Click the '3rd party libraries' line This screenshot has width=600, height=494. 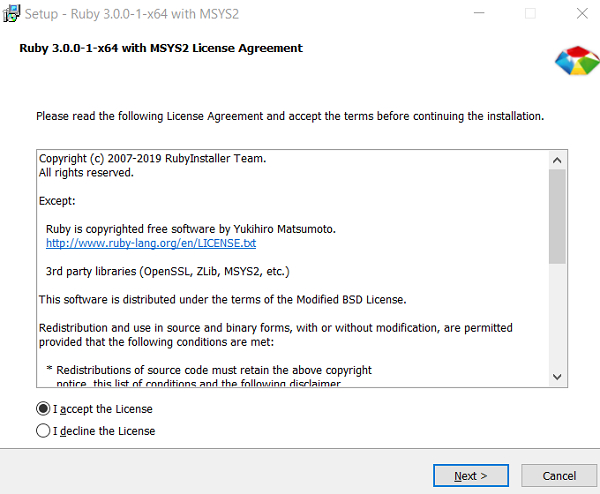[x=168, y=271]
